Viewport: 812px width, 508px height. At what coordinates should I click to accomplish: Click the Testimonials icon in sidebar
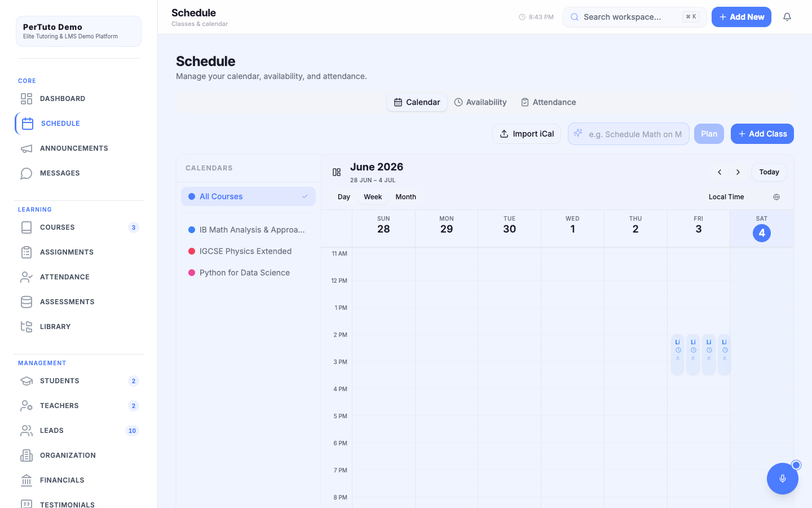click(27, 503)
